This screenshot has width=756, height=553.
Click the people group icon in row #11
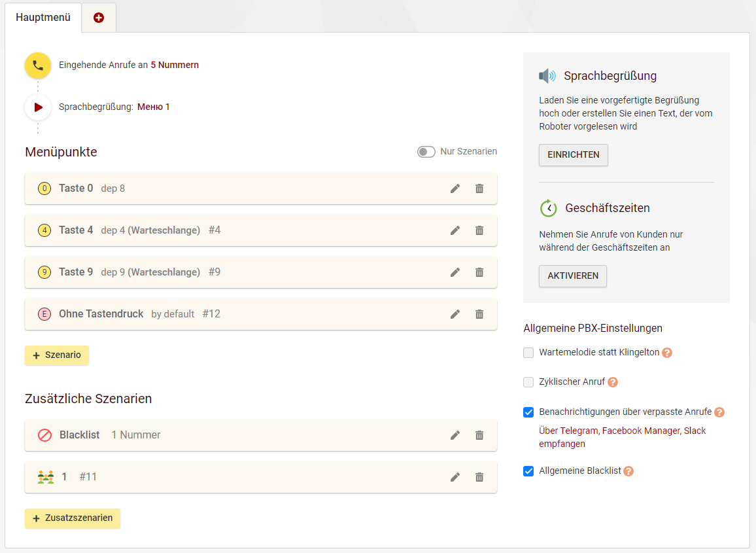click(46, 477)
